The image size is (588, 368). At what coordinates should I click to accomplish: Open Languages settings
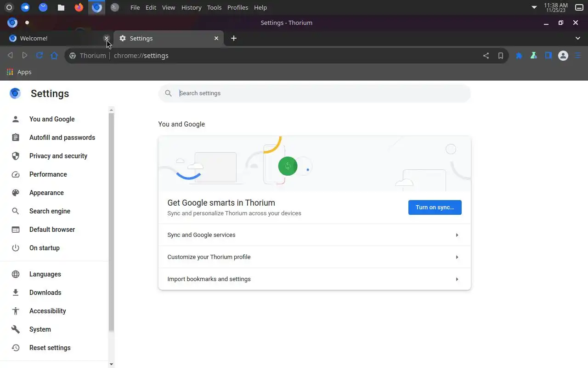tap(54, 274)
